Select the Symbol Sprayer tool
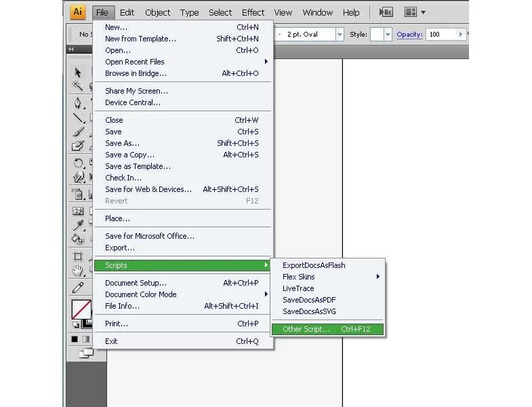532x407 pixels. [x=78, y=194]
